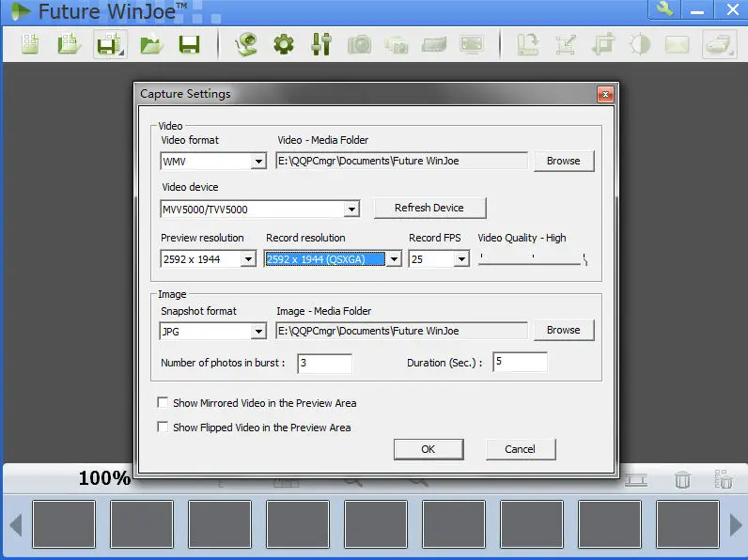The height and width of the screenshot is (560, 748).
Task: Click the rotate image toolbar icon
Action: [528, 44]
